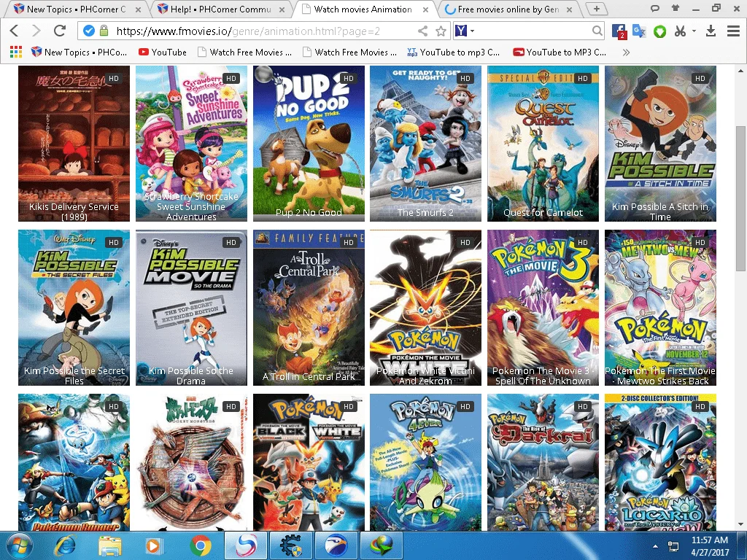Show hidden system tray icons arrow
Image resolution: width=747 pixels, height=560 pixels.
point(656,546)
